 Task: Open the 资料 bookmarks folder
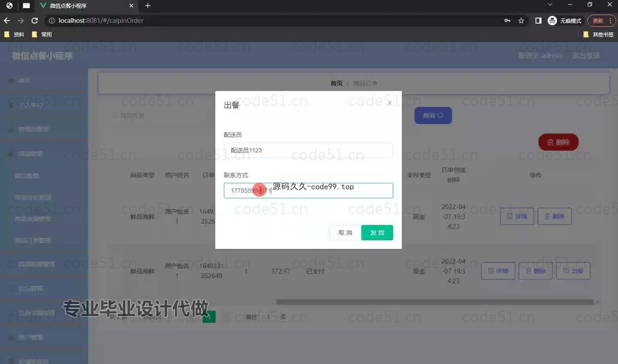pyautogui.click(x=14, y=34)
